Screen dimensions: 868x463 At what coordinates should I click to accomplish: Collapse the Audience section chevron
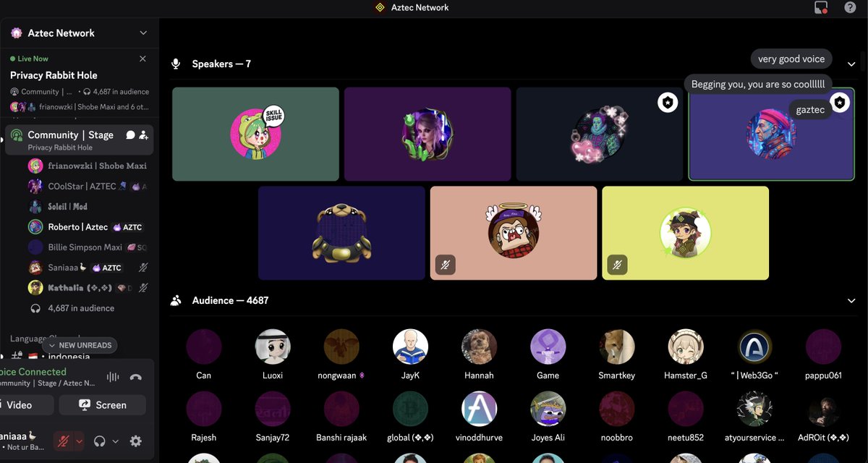tap(851, 300)
